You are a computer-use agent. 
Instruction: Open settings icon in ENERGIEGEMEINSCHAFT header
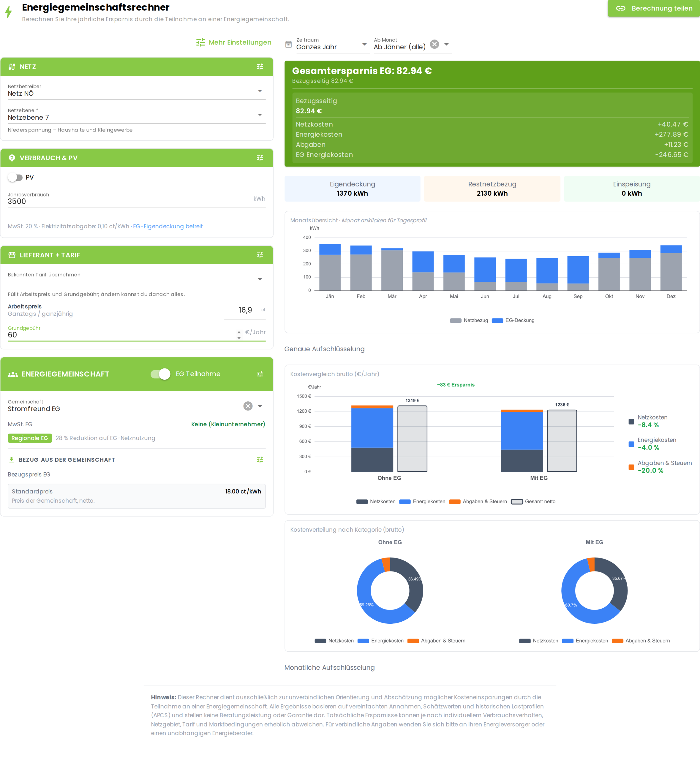tap(260, 374)
